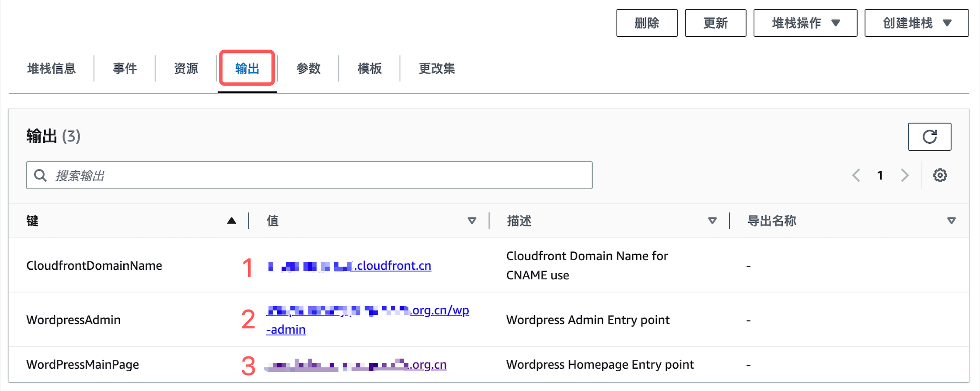Viewport: 980px width, 391px height.
Task: Select the 输出 tab
Action: (247, 69)
